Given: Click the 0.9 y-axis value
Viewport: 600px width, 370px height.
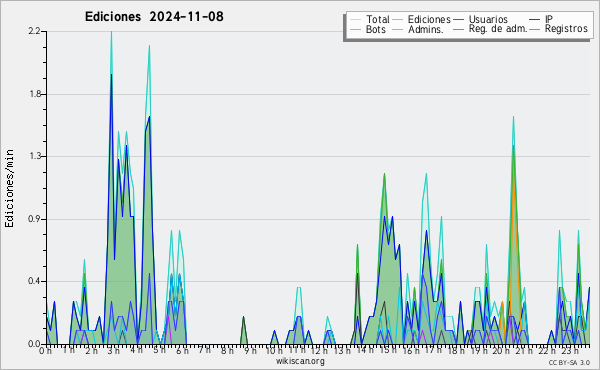Looking at the screenshot, I should point(34,219).
